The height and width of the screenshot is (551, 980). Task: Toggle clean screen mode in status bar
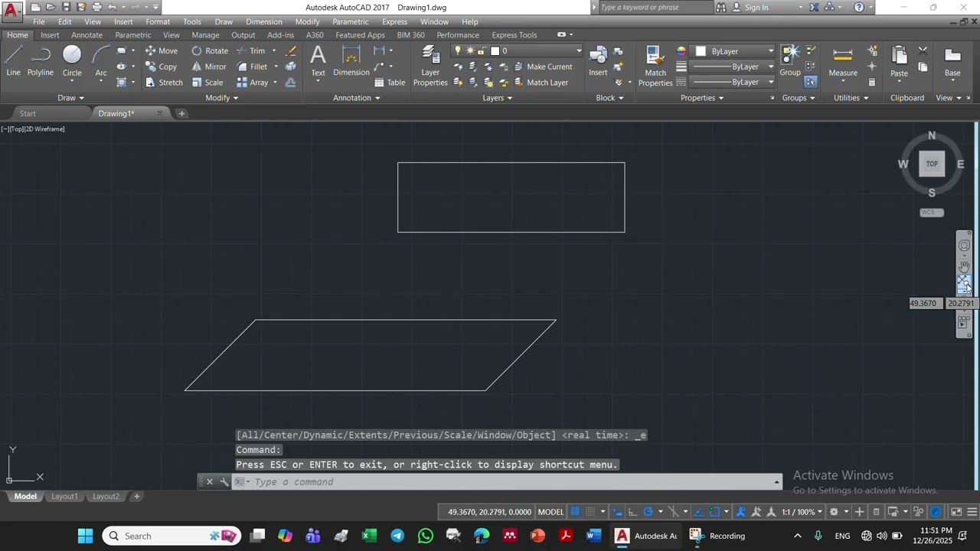coord(956,512)
